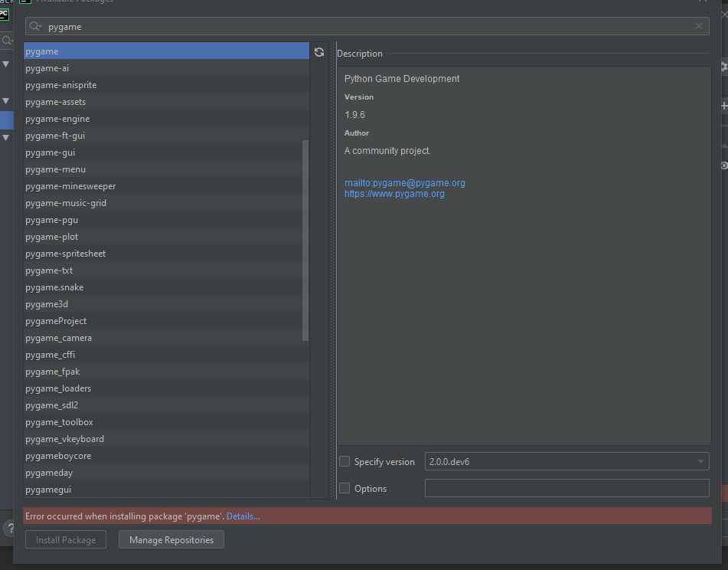Open the error Details link
Screen dimensions: 728x570
coord(243,516)
